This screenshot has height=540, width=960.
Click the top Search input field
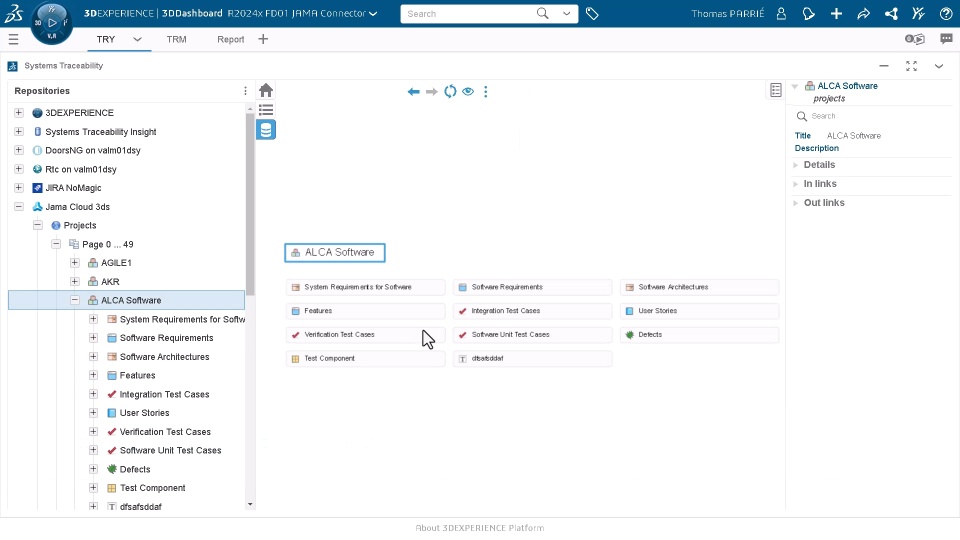468,13
